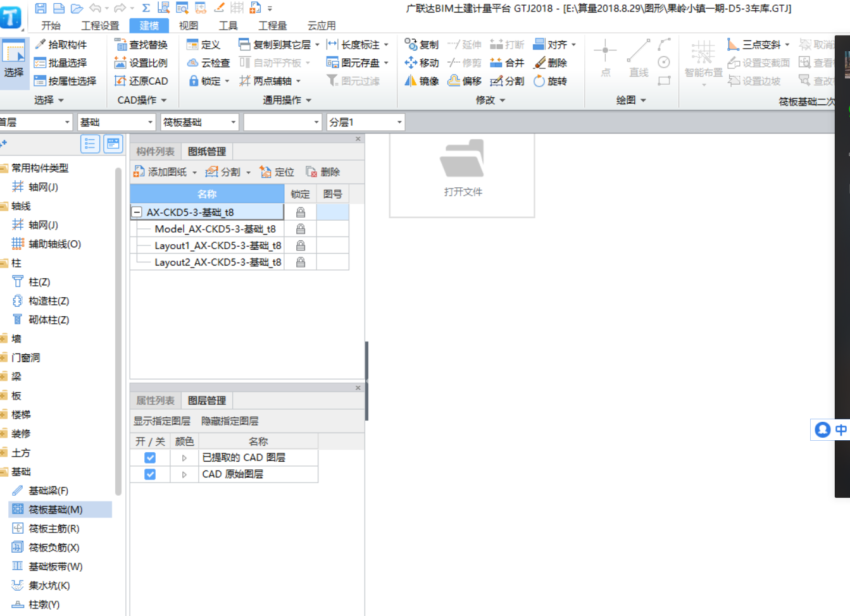Select the 批量选择 batch select tool

click(x=61, y=63)
